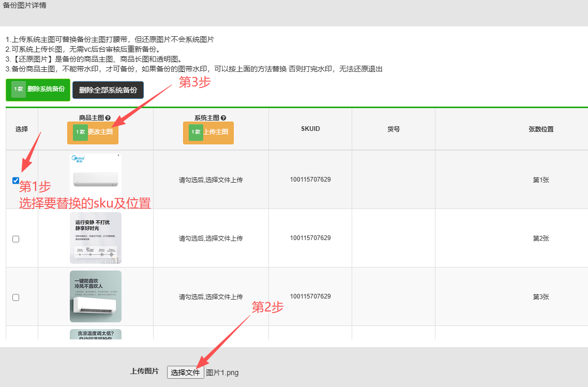Click the 张数位置 column header
The width and height of the screenshot is (588, 387).
[541, 129]
